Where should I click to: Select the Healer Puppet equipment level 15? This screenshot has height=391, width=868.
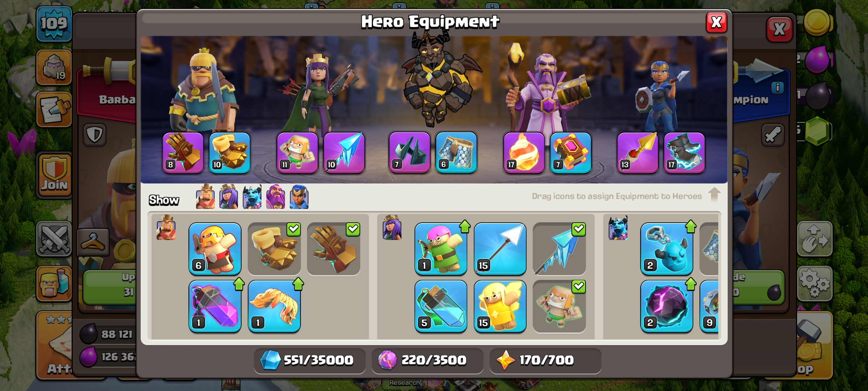tap(500, 306)
